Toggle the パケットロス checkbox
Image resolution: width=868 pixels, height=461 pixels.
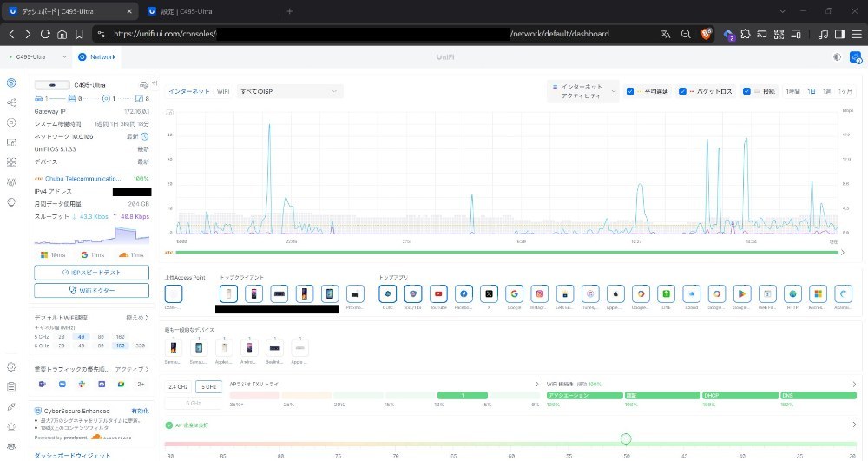click(x=682, y=91)
